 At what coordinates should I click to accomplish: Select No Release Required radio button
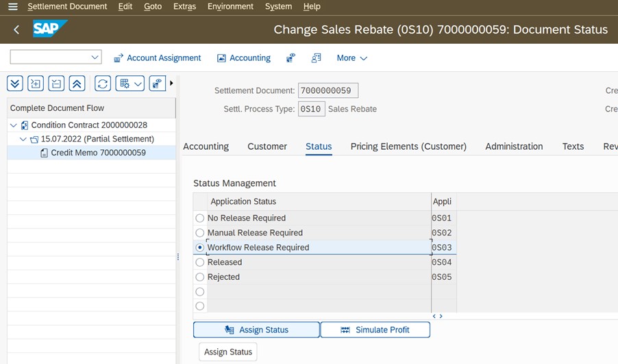click(x=200, y=218)
